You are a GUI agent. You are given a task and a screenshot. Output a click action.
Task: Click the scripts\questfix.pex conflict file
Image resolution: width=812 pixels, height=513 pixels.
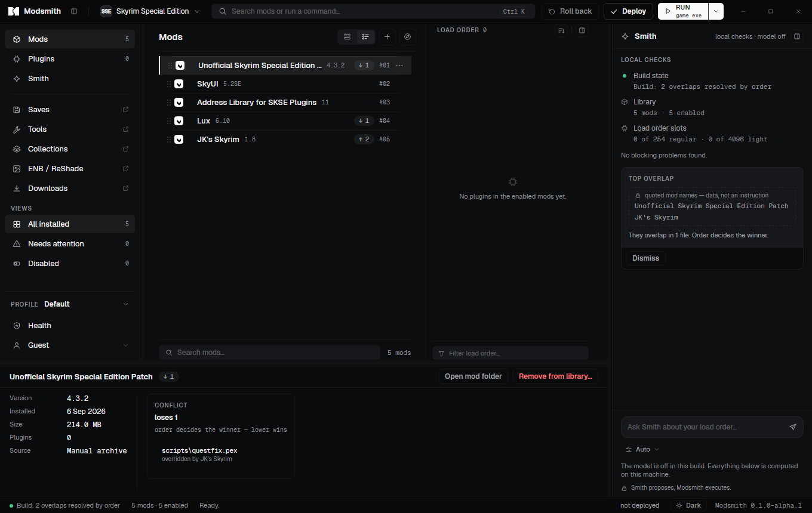coord(199,451)
